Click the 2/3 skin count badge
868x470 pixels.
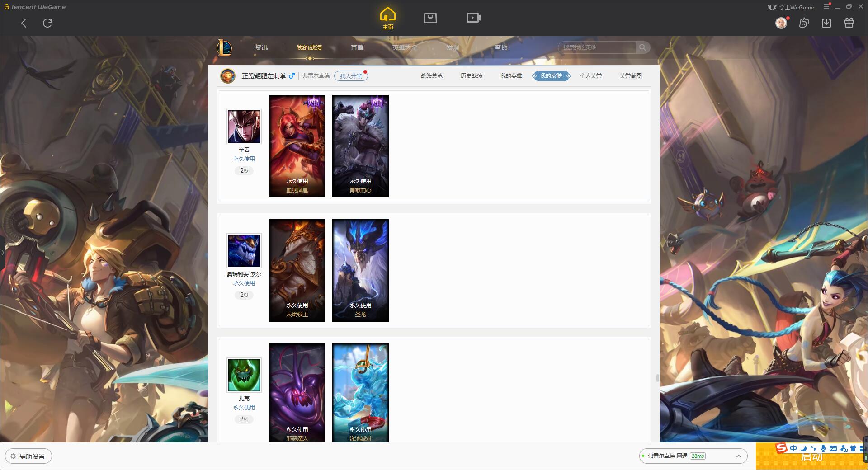tap(244, 295)
